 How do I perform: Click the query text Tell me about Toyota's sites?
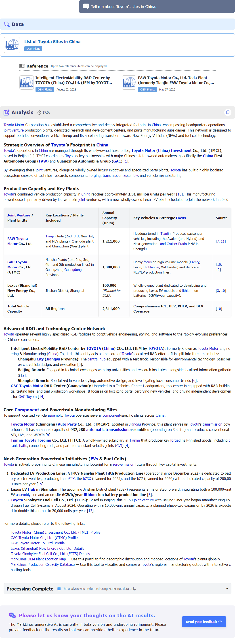click(x=124, y=6)
